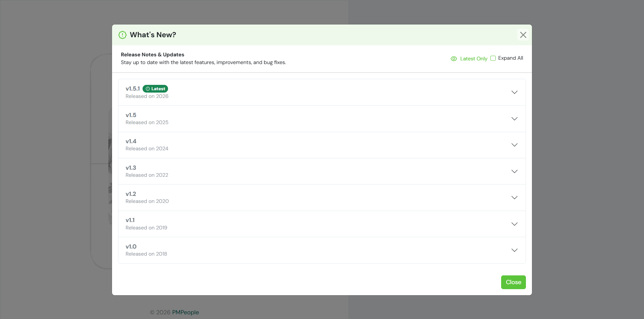This screenshot has width=644, height=319.
Task: Click the eye icon beside Latest Only
Action: point(454,59)
